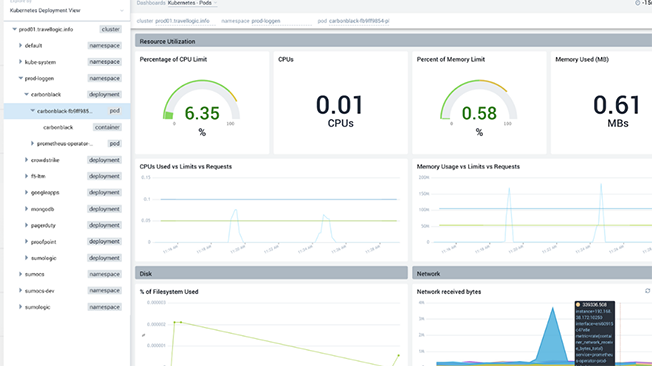
Task: Click the 6.35 CPU limit value
Action: coord(202,113)
